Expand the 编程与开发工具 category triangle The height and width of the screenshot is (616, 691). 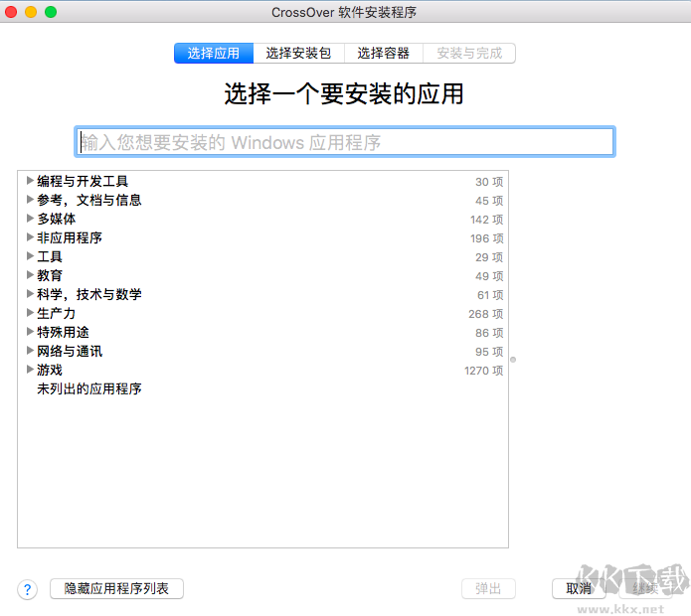tap(30, 180)
